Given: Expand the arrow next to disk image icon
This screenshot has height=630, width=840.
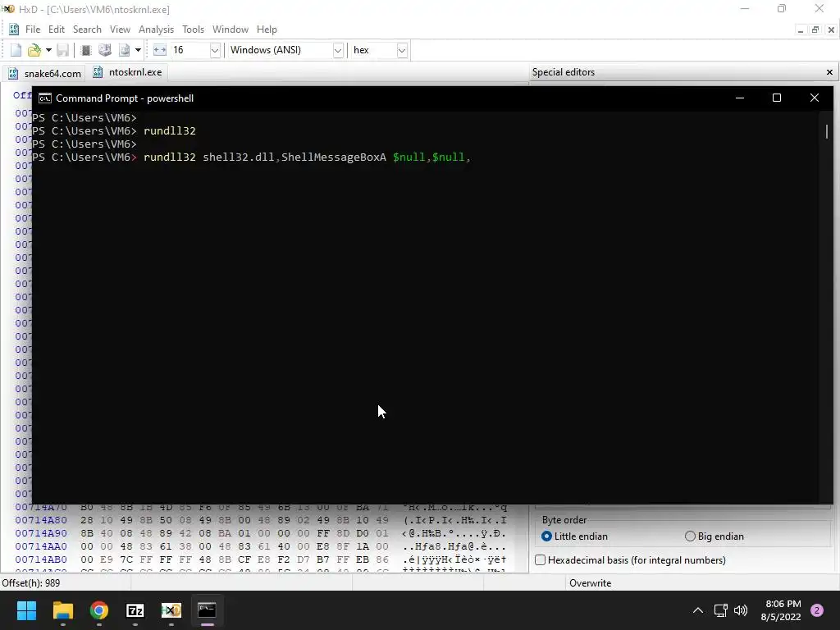Looking at the screenshot, I should pos(138,50).
